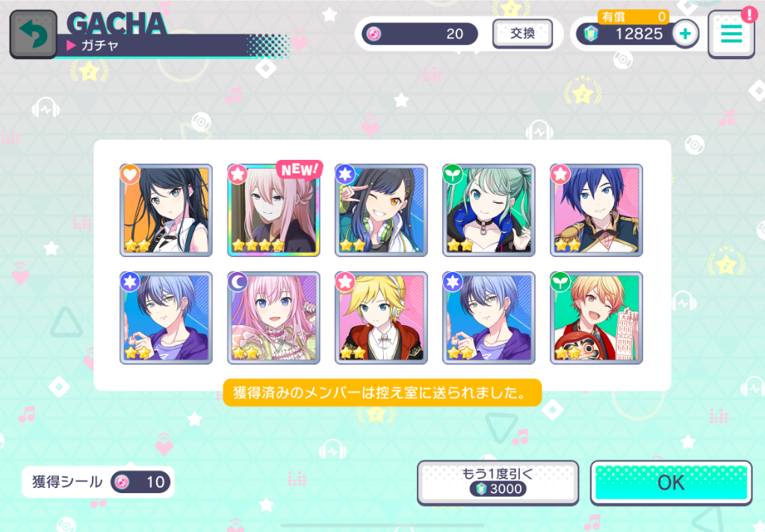
Task: Confirm results with the OK button
Action: tap(671, 483)
